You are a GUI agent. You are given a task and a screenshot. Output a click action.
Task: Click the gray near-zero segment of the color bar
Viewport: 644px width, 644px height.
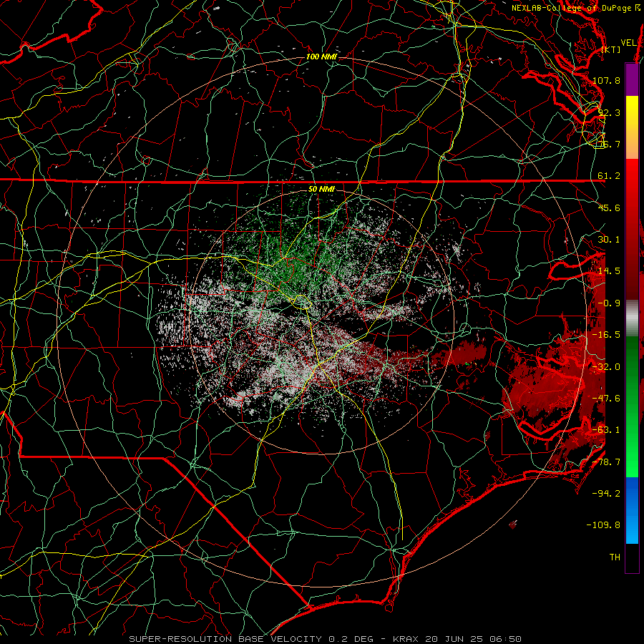pos(632,318)
